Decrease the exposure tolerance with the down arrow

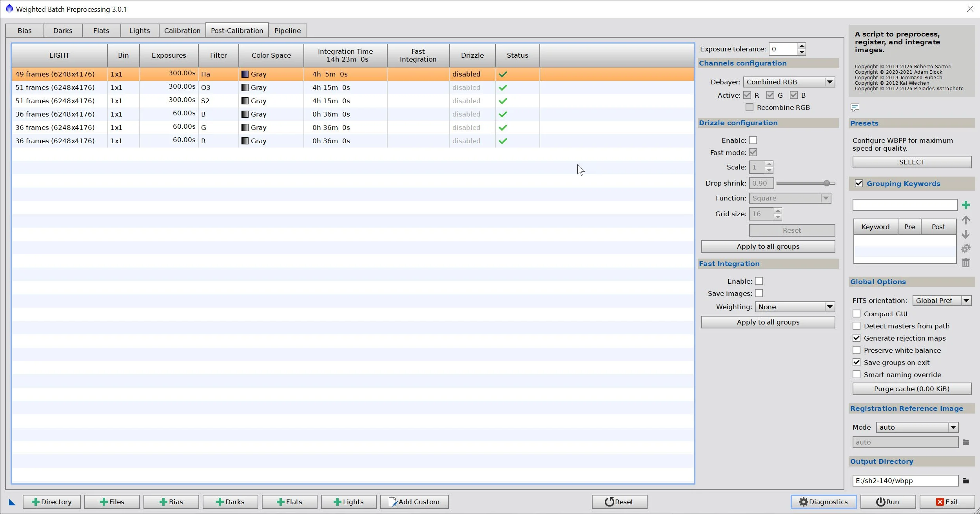pyautogui.click(x=802, y=52)
